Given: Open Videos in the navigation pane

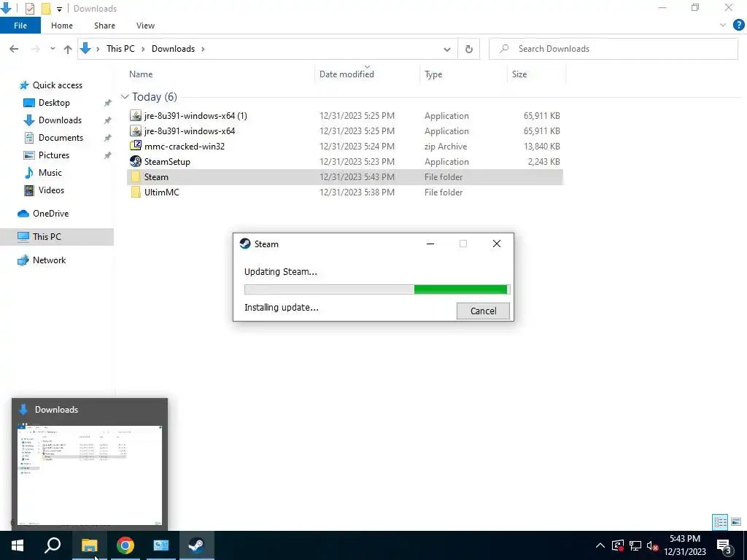Looking at the screenshot, I should pyautogui.click(x=51, y=190).
